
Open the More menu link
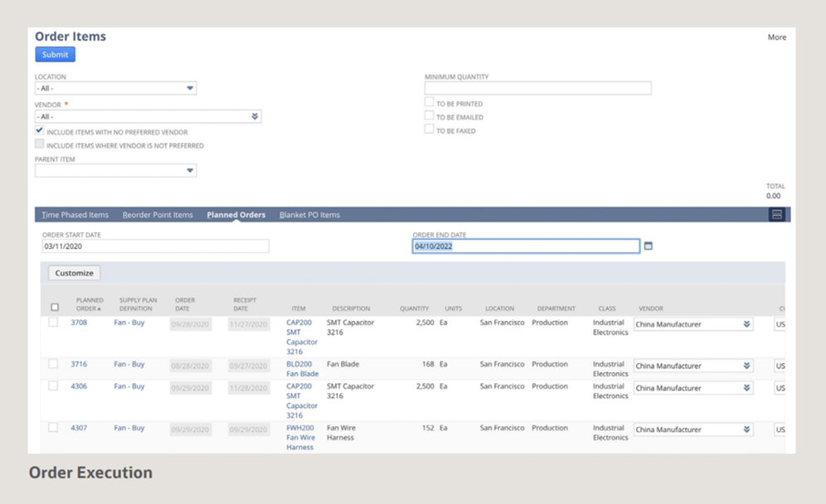pos(776,36)
